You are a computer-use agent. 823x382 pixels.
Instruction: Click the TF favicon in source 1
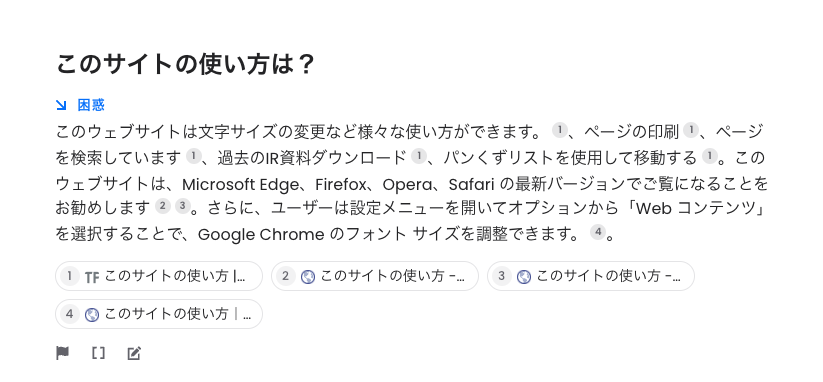point(92,277)
